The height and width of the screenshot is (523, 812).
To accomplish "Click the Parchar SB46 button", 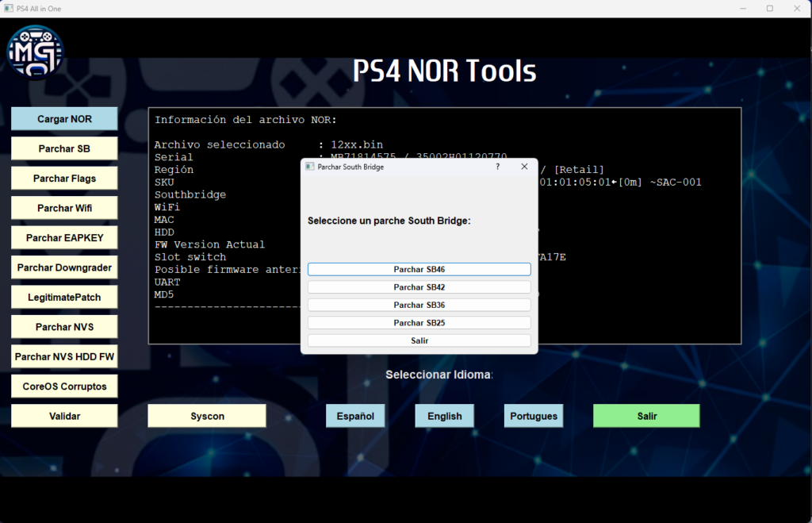I will (419, 270).
